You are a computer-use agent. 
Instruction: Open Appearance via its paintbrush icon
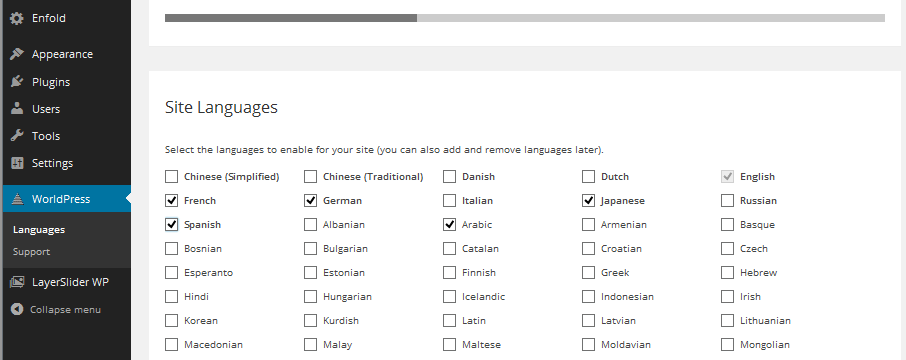coord(17,54)
